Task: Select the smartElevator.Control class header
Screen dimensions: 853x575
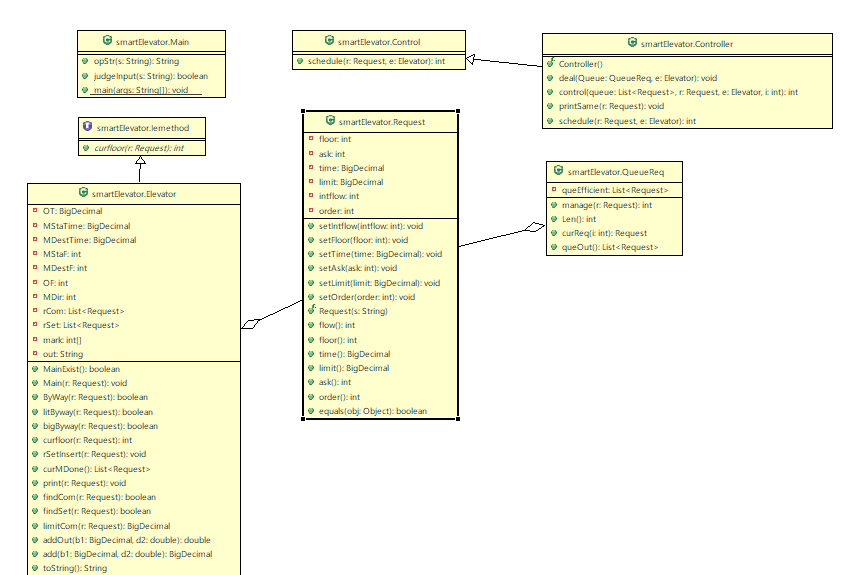Action: coord(379,41)
